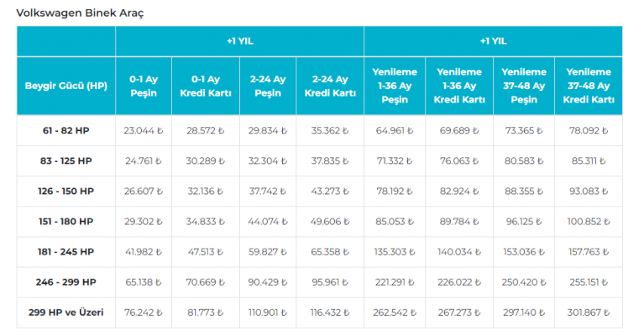Screen dimensions: 644x336
Task: Select the 47.513 ₺ price cell
Action: pos(206,252)
